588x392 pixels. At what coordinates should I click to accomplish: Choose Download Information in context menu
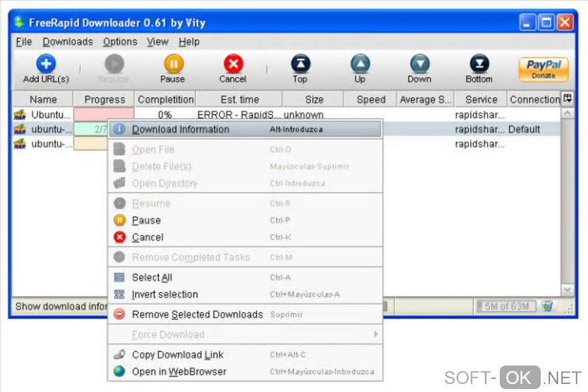pyautogui.click(x=245, y=129)
